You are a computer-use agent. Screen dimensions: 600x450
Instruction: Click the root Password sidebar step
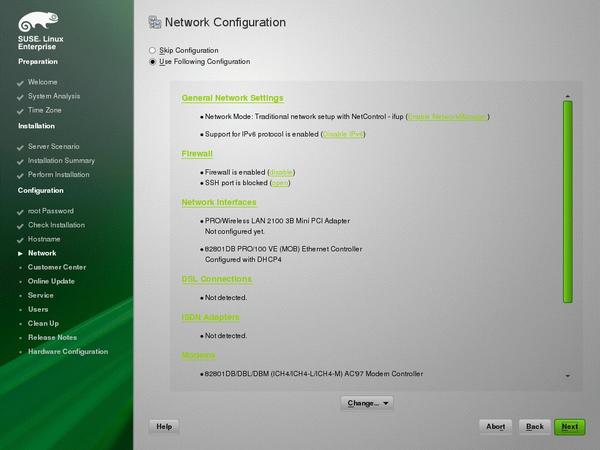click(x=51, y=211)
